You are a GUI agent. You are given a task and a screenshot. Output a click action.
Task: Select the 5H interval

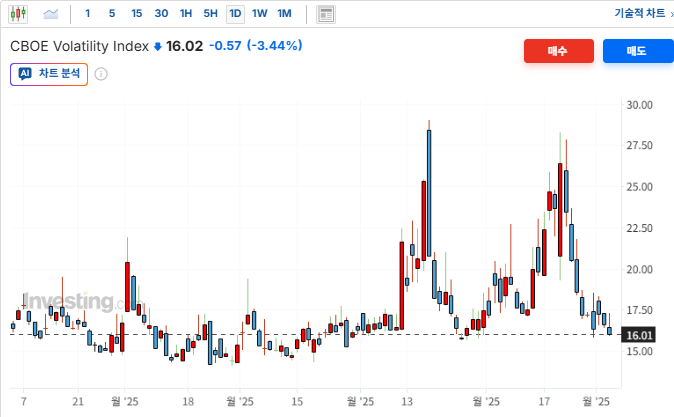coord(211,14)
